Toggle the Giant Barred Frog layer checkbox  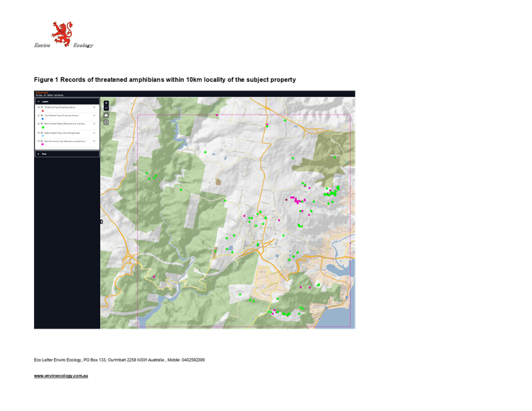[x=42, y=115]
